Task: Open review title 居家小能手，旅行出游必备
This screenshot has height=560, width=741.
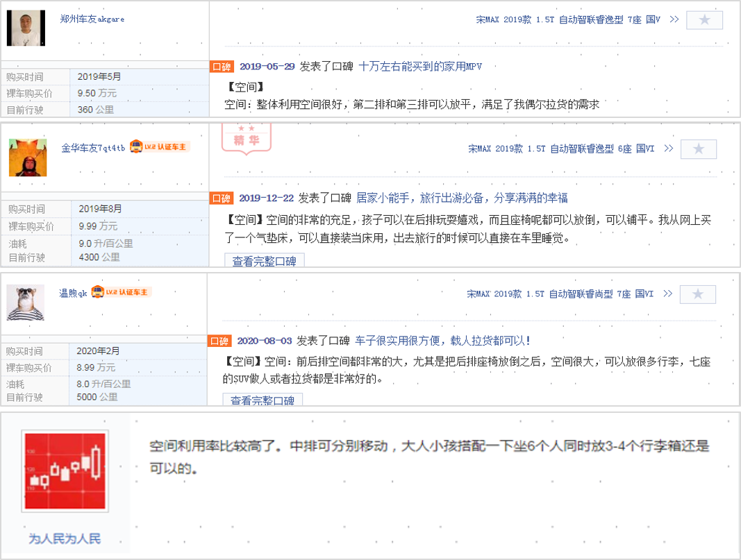Action: (462, 198)
